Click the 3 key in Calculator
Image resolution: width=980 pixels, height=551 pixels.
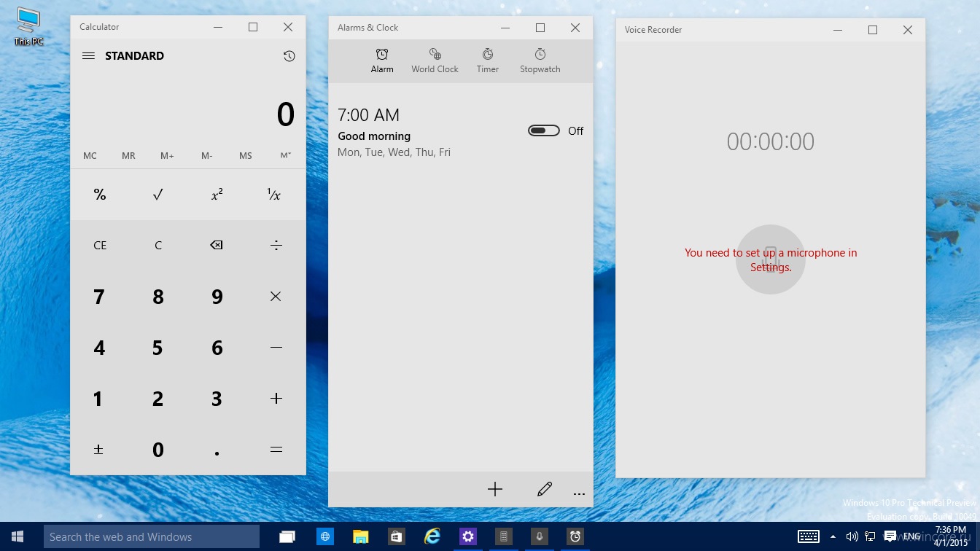point(217,399)
